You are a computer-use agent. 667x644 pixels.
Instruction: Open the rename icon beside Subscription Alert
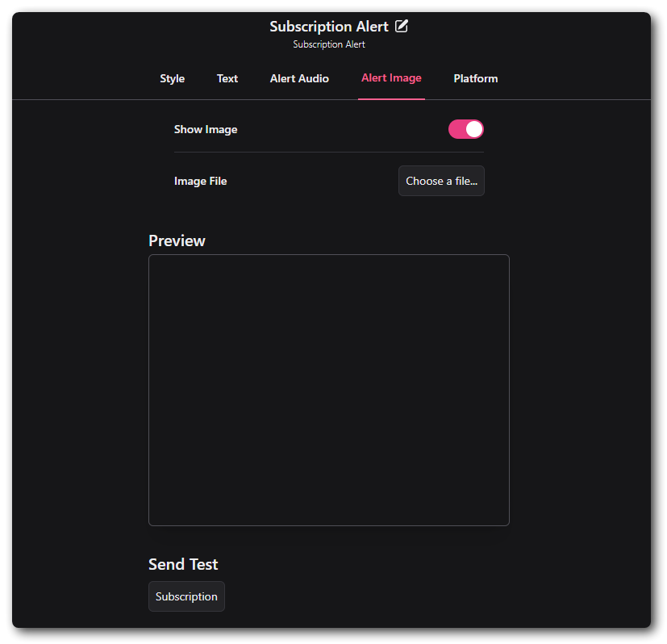[402, 26]
